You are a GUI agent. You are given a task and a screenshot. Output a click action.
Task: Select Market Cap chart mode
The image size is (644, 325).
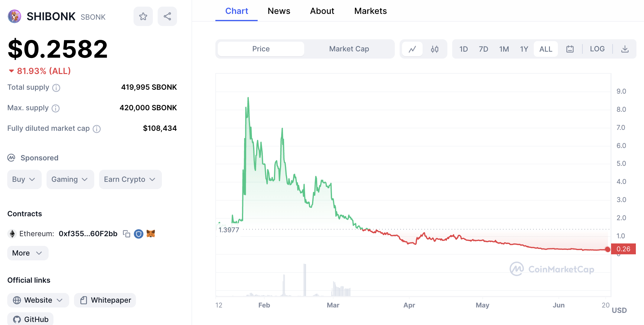[349, 49]
